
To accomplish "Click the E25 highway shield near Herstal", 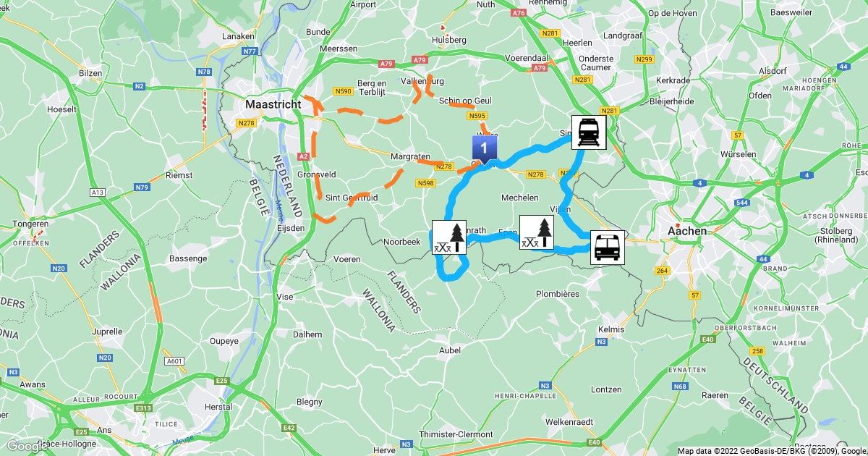I will (222, 379).
